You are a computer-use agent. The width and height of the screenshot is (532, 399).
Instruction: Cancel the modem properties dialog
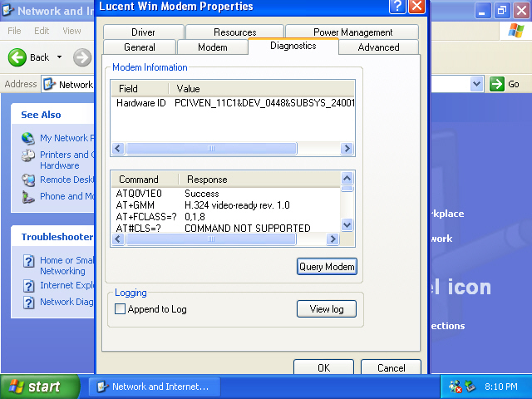[x=392, y=367]
